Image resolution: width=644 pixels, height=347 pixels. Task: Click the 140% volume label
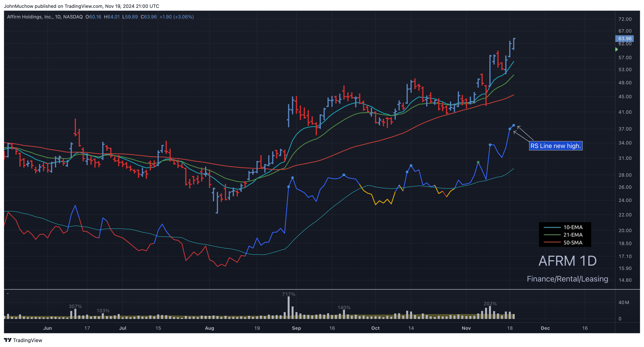pyautogui.click(x=344, y=308)
